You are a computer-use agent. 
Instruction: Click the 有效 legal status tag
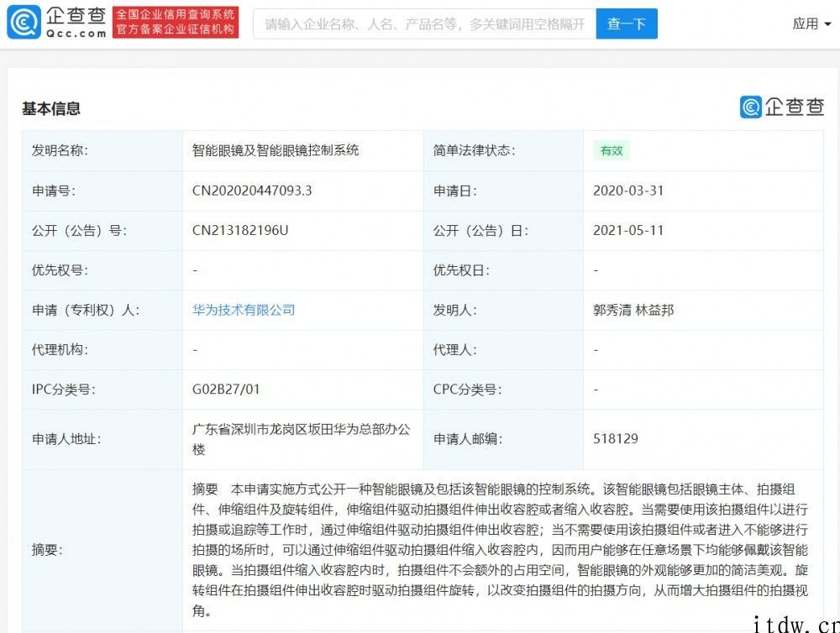(612, 151)
